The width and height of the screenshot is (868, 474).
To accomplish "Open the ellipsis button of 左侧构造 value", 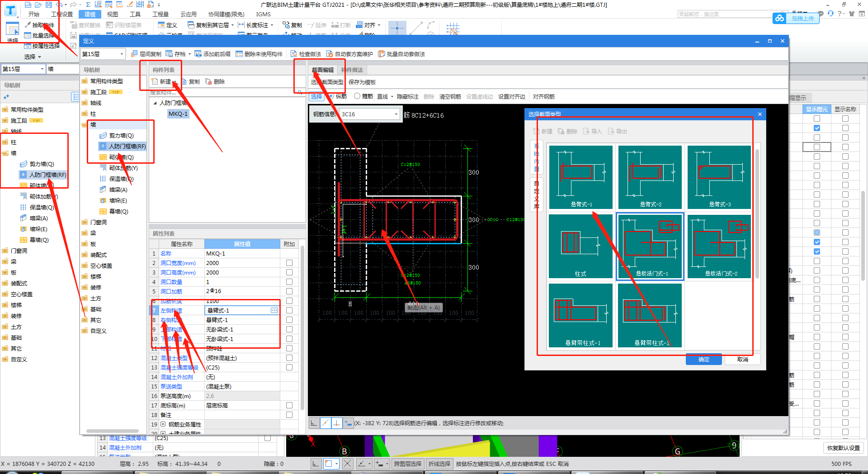I will tap(274, 310).
